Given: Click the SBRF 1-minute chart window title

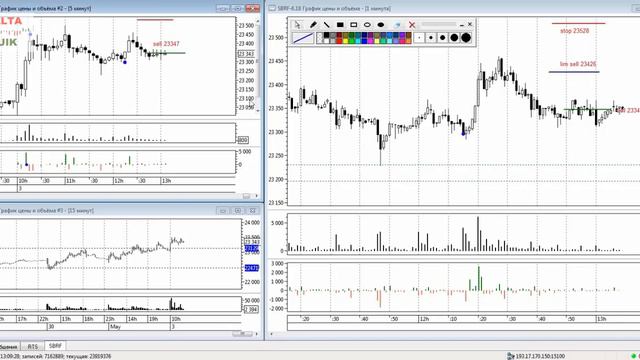Looking at the screenshot, I should tap(334, 8).
